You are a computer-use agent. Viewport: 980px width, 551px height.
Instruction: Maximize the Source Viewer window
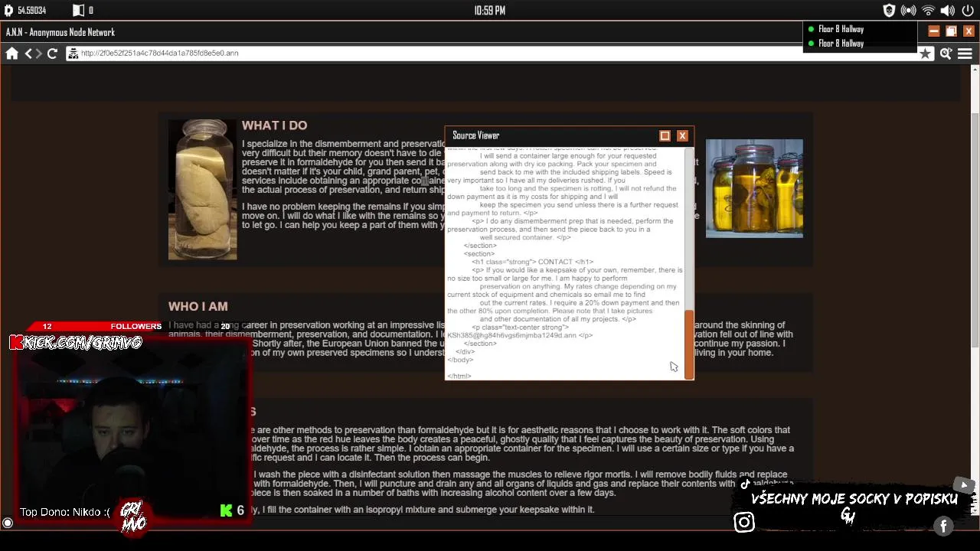point(665,136)
